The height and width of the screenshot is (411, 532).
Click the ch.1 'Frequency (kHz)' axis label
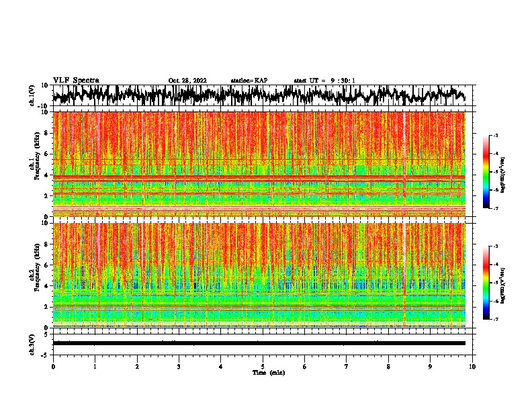(x=37, y=156)
